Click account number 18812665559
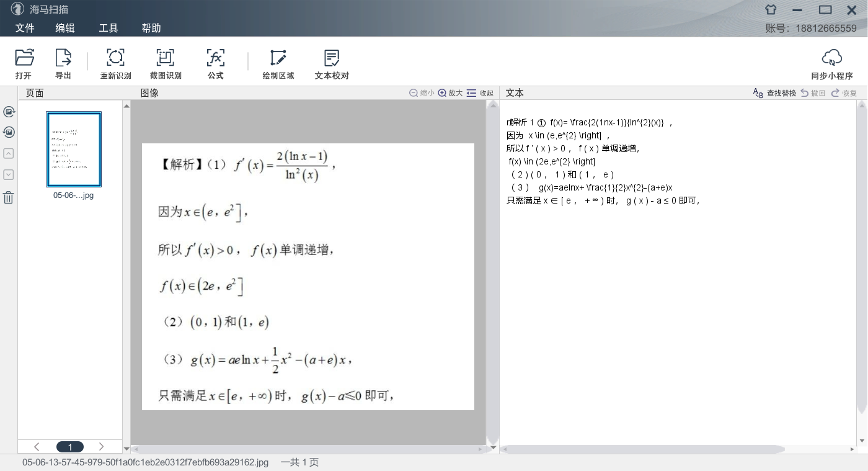868x471 pixels. coord(826,29)
